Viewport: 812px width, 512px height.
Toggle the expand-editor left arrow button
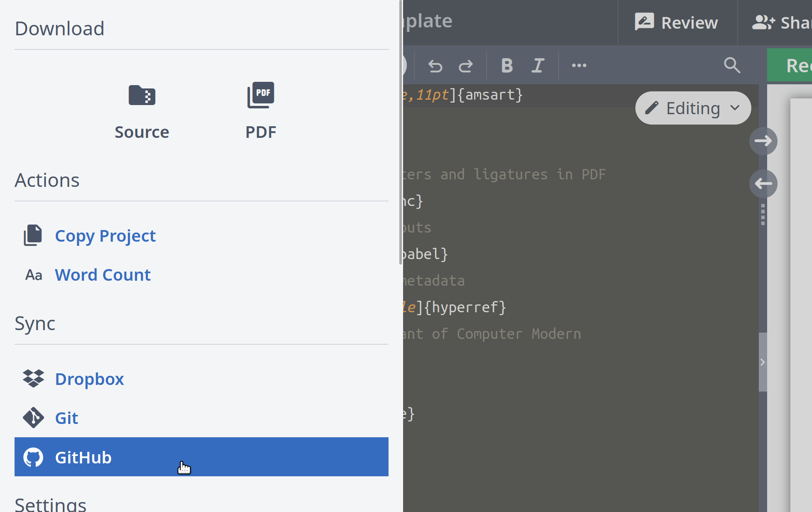pyautogui.click(x=763, y=184)
